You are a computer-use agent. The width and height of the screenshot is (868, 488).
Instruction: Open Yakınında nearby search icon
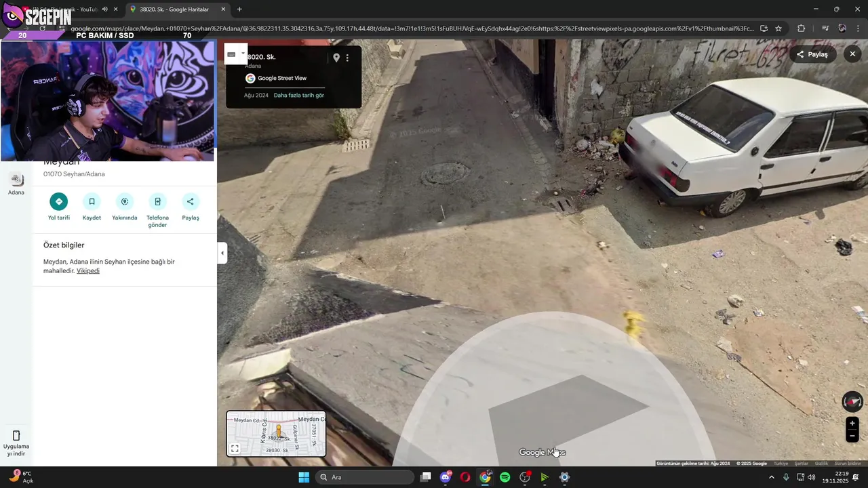coord(125,201)
